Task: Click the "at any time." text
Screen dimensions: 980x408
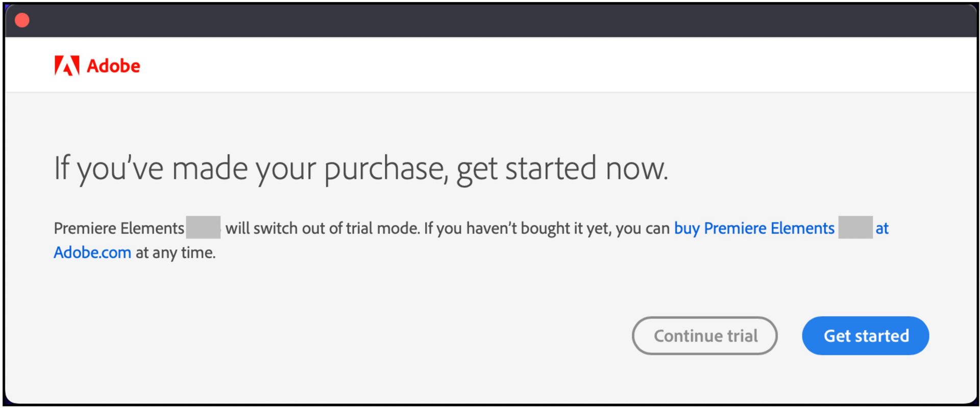Action: [x=175, y=253]
